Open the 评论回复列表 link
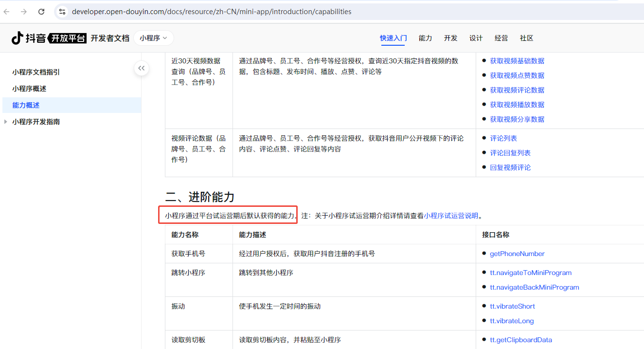This screenshot has height=349, width=644. tap(510, 153)
